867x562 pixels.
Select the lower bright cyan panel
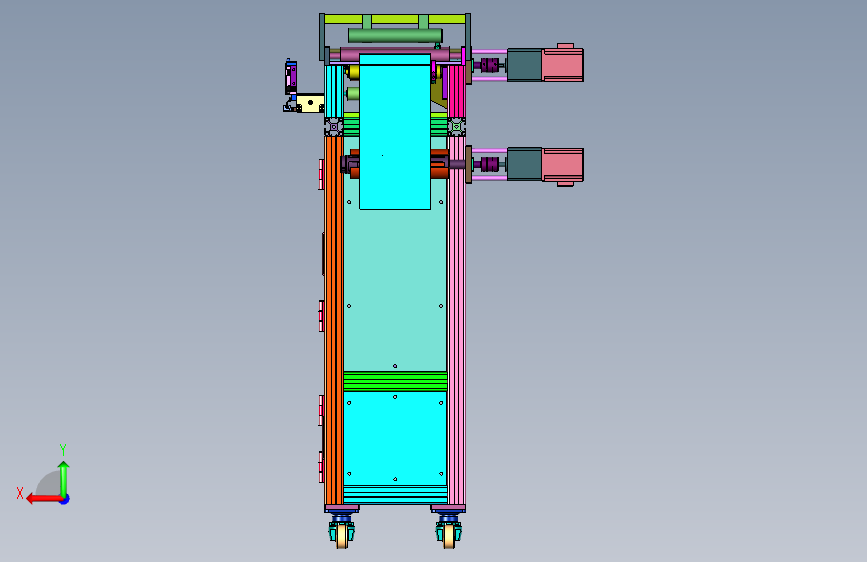(395, 438)
